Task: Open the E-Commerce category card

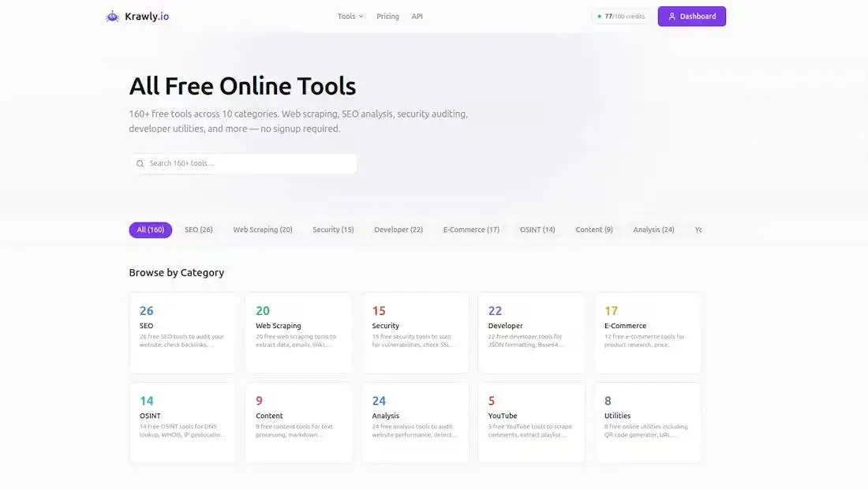Action: [x=648, y=333]
